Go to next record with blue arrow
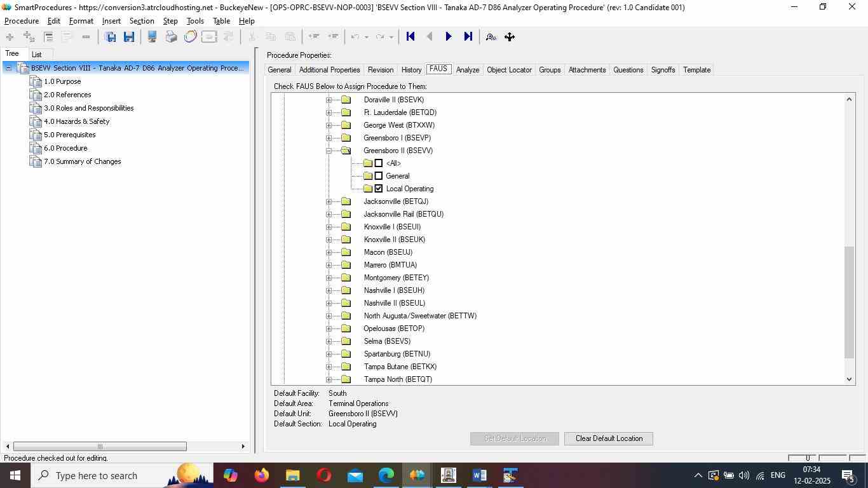Image resolution: width=868 pixels, height=488 pixels. tap(449, 37)
